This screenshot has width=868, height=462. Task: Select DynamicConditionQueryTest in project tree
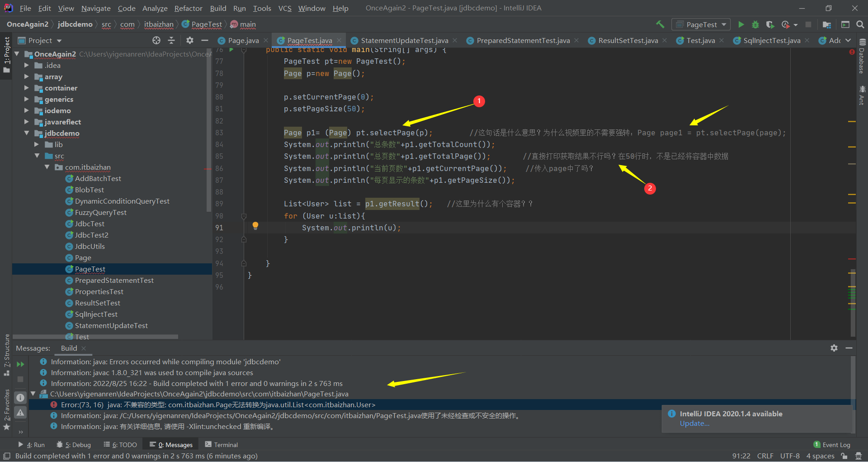(122, 201)
